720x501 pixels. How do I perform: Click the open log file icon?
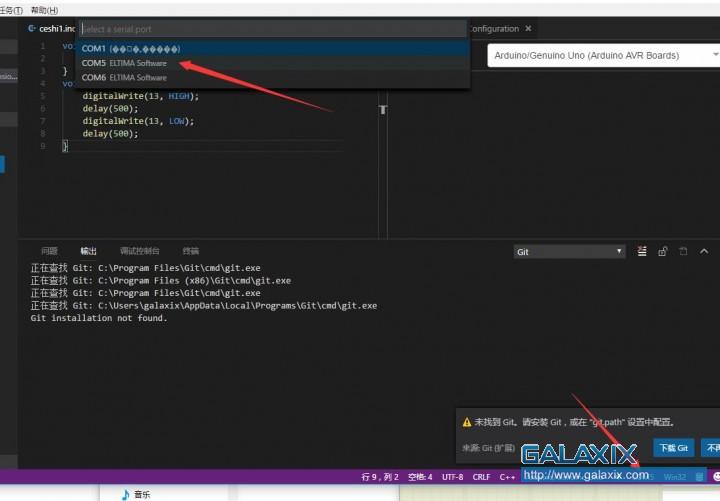coord(683,252)
